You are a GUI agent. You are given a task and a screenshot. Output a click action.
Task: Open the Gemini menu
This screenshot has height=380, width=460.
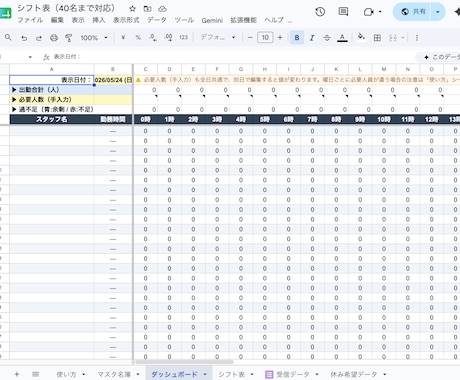(x=212, y=20)
